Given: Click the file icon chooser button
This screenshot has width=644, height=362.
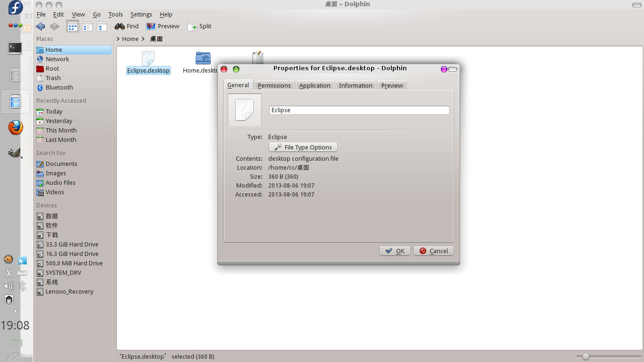Looking at the screenshot, I should point(245,110).
